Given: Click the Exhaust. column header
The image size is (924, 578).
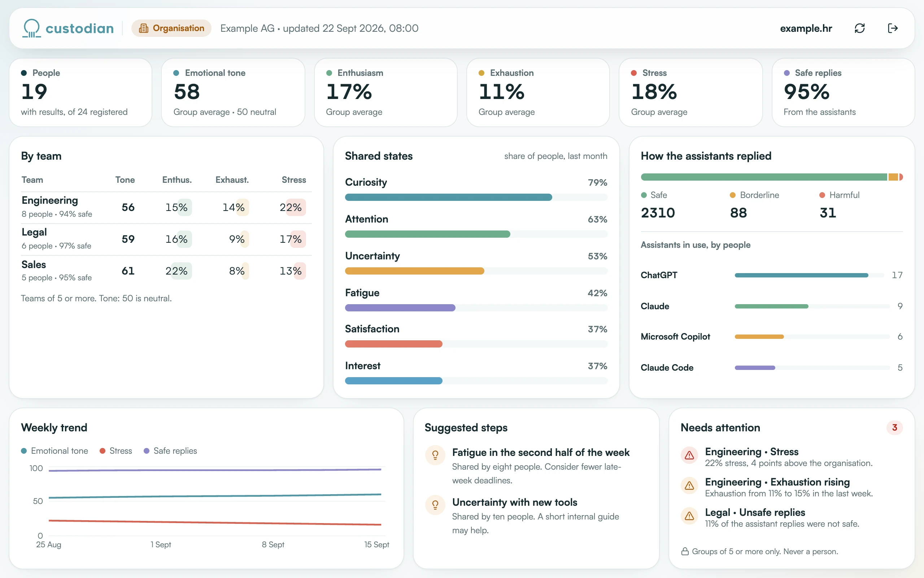Looking at the screenshot, I should coord(232,180).
